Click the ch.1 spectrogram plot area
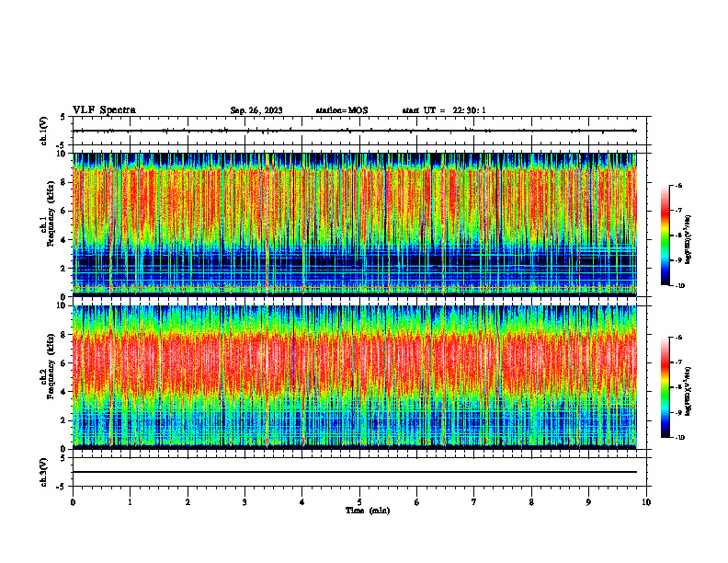The image size is (728, 563). [355, 224]
